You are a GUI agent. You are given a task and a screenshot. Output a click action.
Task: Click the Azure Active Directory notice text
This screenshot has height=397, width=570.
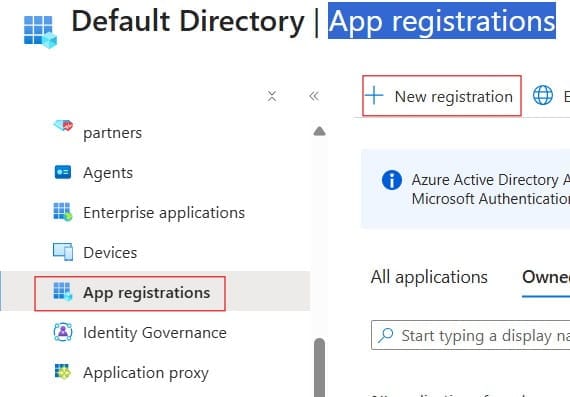491,189
